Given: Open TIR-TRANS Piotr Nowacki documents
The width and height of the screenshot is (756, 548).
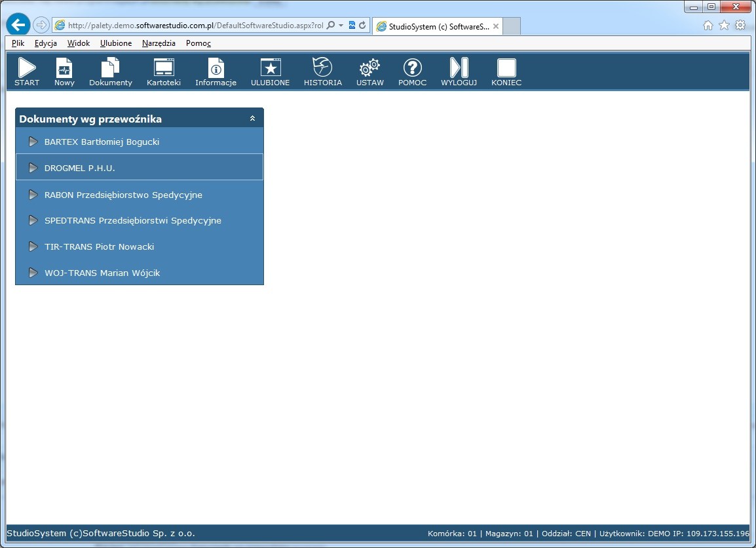Looking at the screenshot, I should point(140,246).
